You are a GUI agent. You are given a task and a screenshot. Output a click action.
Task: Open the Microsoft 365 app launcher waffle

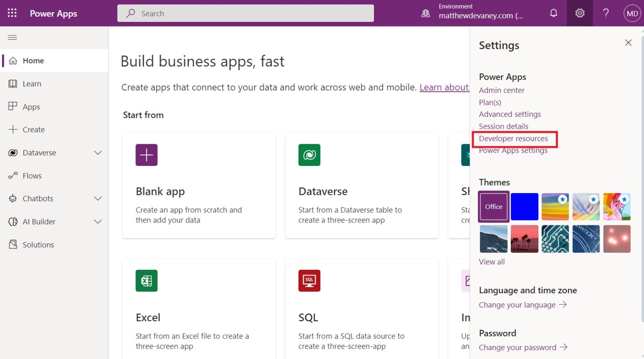click(11, 13)
